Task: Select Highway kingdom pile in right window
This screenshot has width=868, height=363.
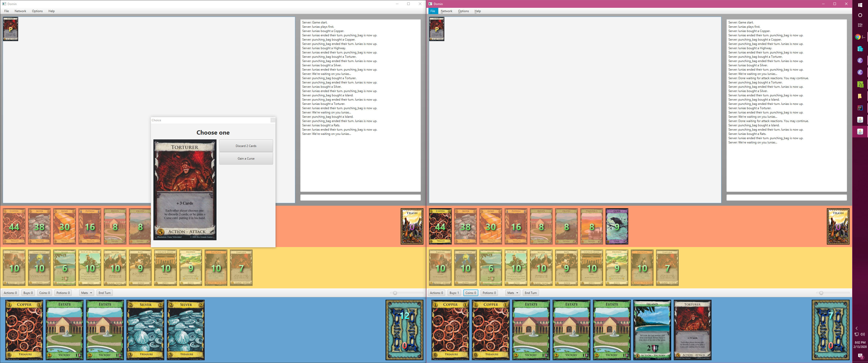Action: (x=617, y=268)
